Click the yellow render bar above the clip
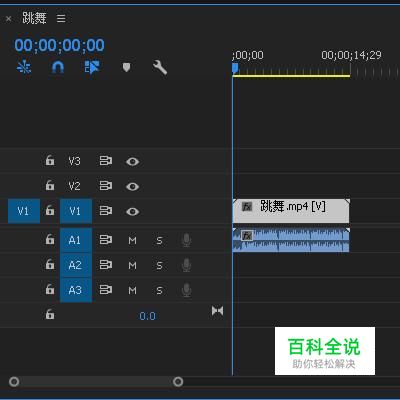Screen dimensions: 400x400 [291, 76]
